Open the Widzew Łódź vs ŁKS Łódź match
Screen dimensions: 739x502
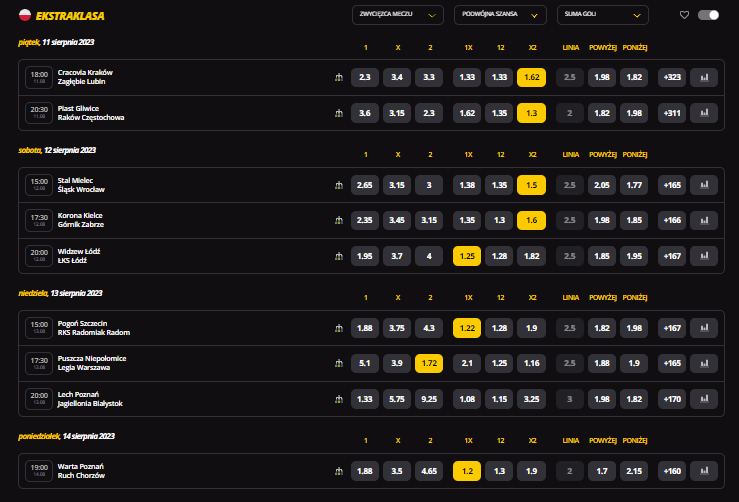coord(79,256)
